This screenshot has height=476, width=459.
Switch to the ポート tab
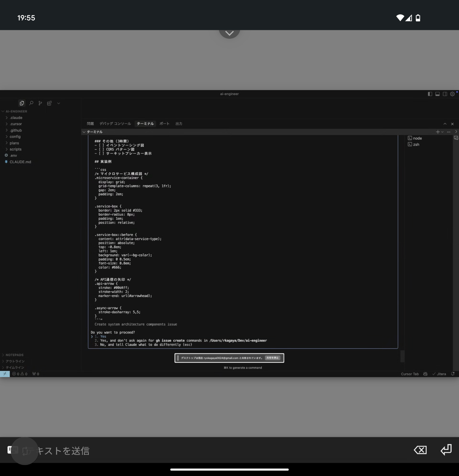tap(165, 124)
